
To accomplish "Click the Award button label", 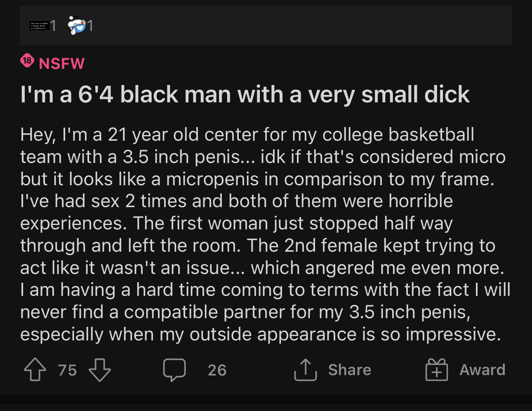I will click(483, 370).
